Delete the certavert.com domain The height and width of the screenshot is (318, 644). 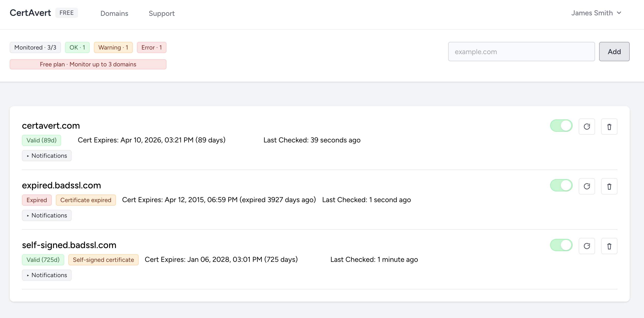pos(609,127)
